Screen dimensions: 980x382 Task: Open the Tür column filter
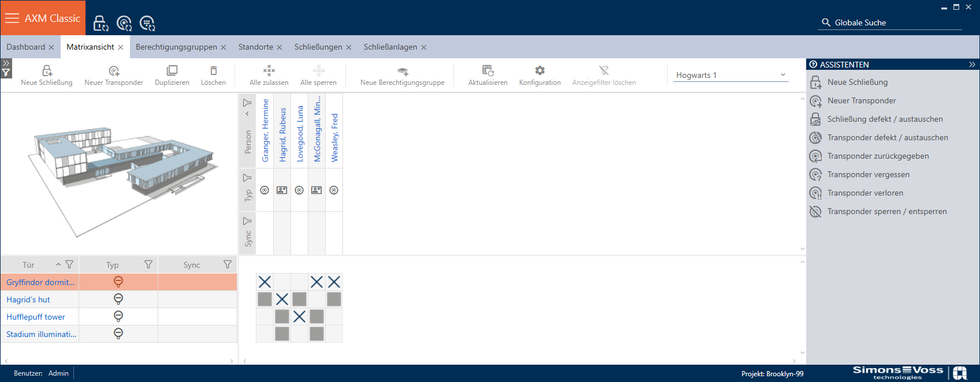tap(69, 265)
